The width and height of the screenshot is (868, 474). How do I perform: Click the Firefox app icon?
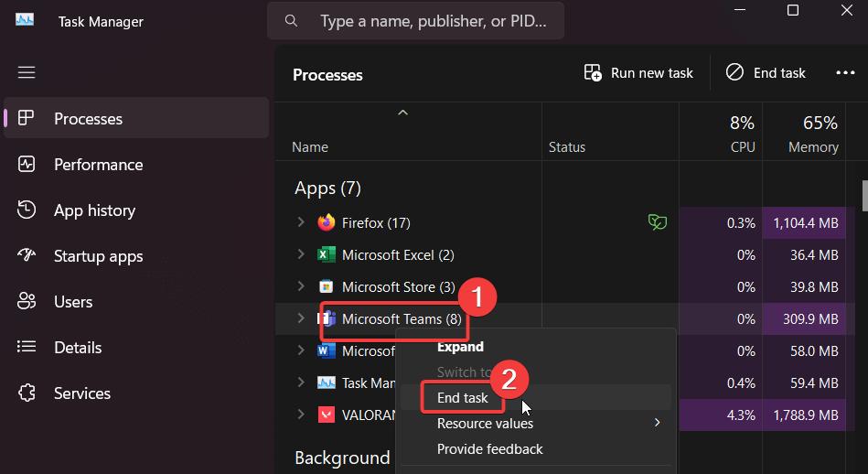(x=327, y=222)
